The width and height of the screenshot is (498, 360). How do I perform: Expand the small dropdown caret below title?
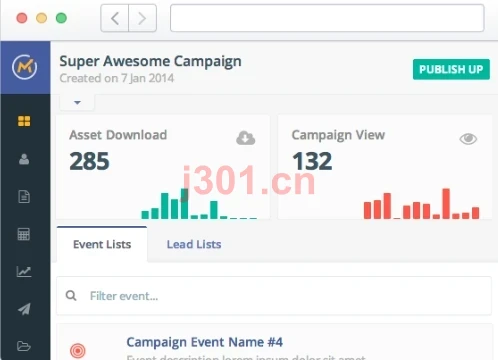(x=77, y=102)
